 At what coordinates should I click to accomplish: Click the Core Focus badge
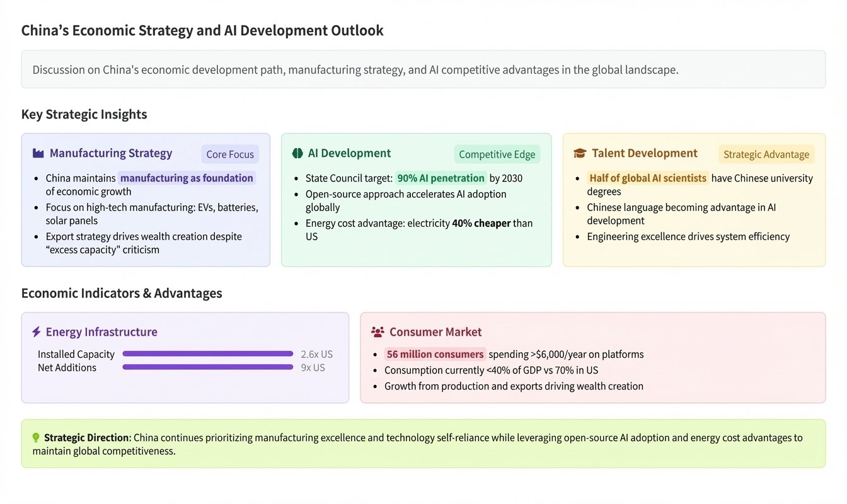tap(230, 154)
